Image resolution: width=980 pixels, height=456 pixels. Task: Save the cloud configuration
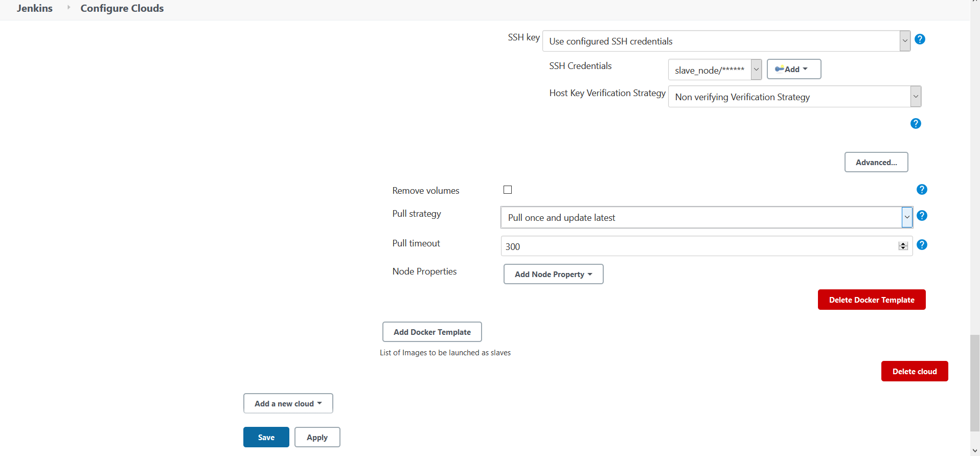click(x=266, y=437)
